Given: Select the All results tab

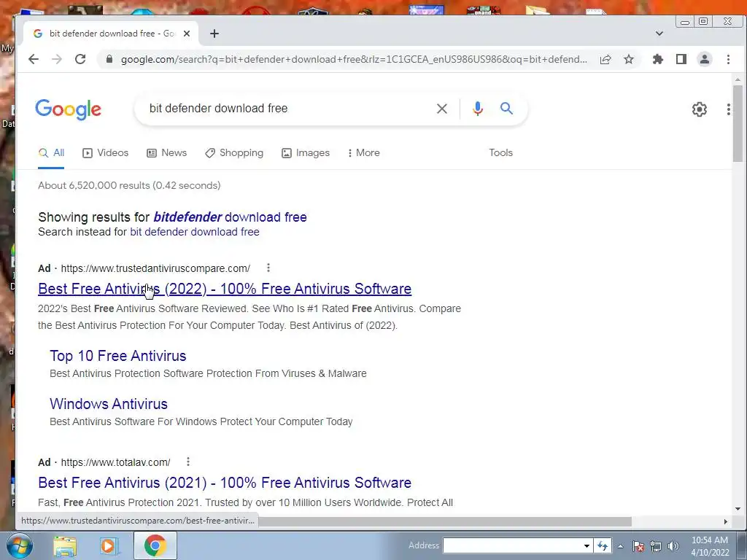Looking at the screenshot, I should coord(51,153).
